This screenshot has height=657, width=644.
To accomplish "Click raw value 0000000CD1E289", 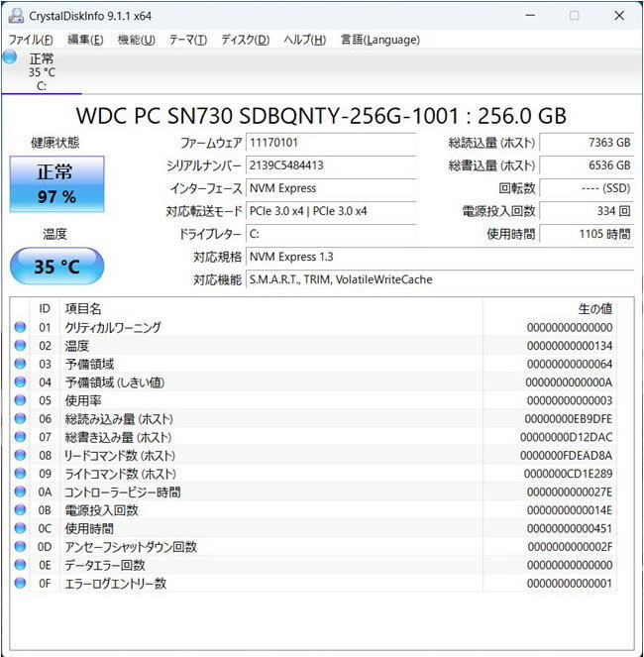I will coord(568,474).
